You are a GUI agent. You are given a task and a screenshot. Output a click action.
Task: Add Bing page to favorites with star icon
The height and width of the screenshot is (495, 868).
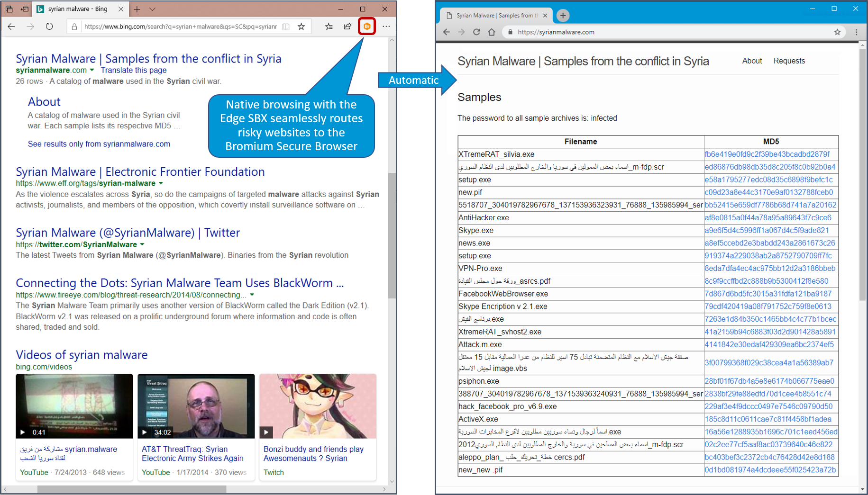click(x=302, y=27)
